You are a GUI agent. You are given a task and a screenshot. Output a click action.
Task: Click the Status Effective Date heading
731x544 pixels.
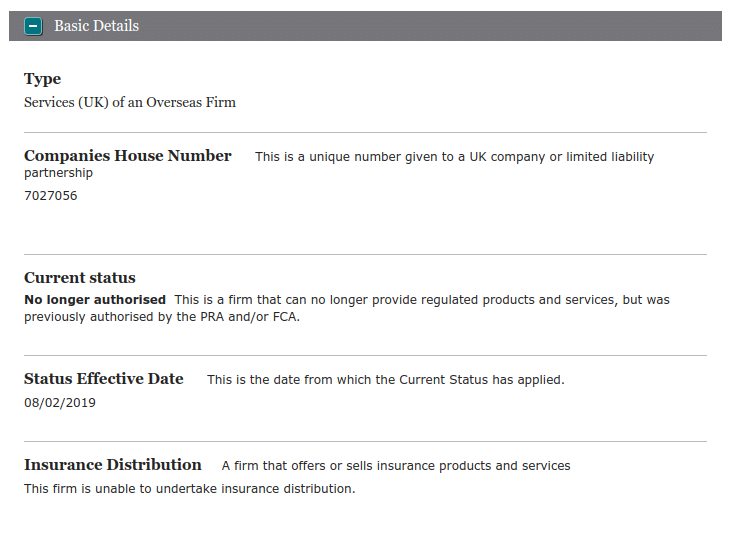[104, 379]
